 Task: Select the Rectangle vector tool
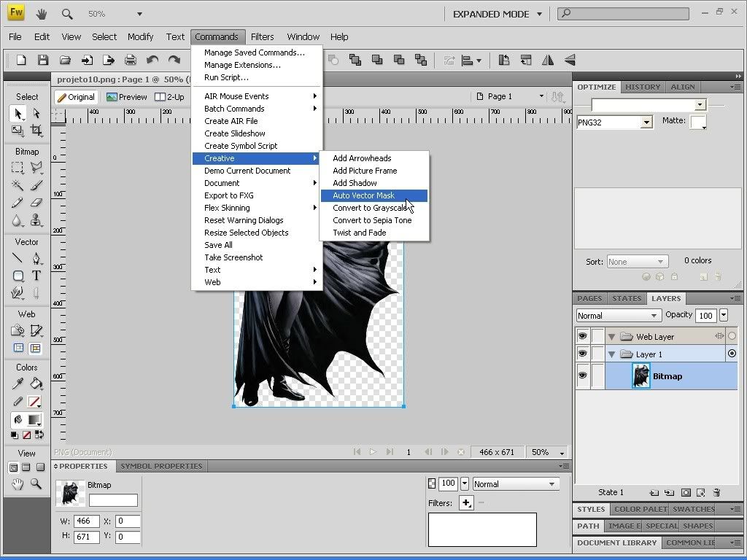pyautogui.click(x=18, y=276)
